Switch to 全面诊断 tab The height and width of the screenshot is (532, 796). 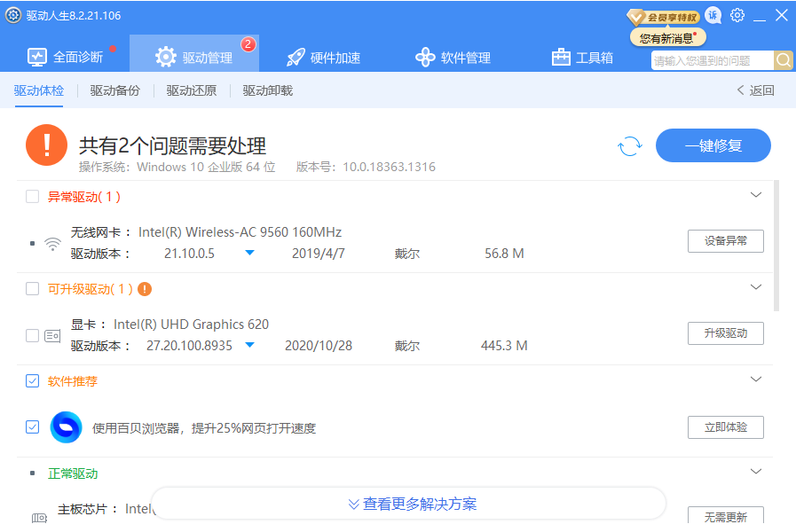66,58
